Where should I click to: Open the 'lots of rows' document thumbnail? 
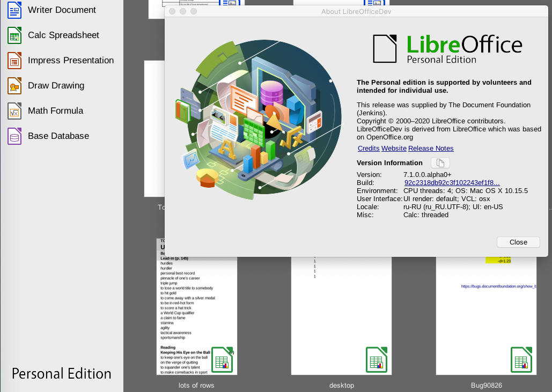pos(197,307)
